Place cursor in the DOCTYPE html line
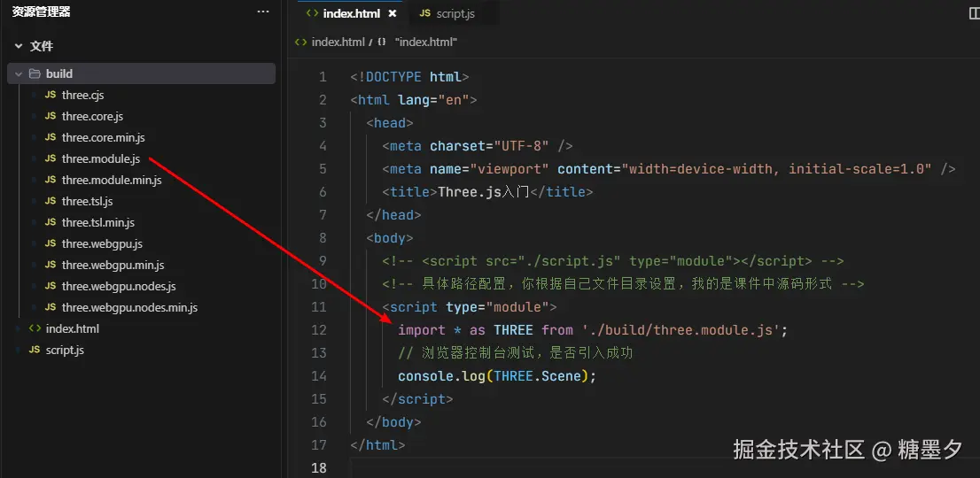Screen dimensions: 980x478 pos(409,77)
